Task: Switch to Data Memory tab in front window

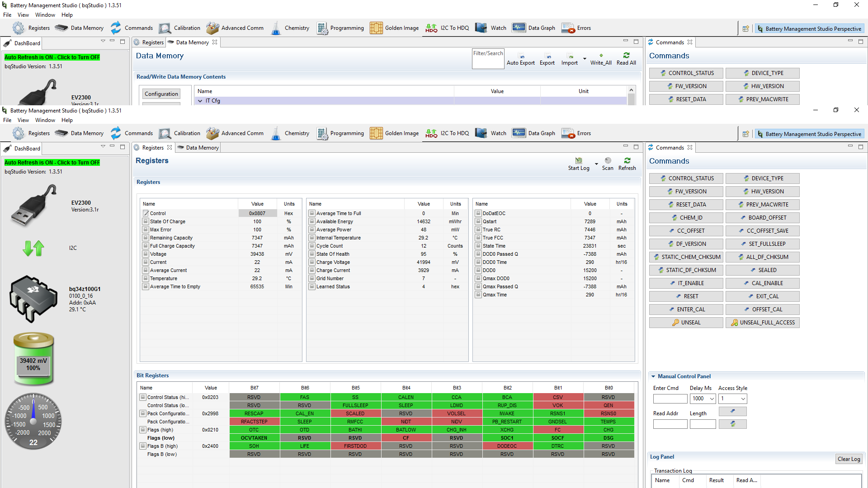Action: point(198,148)
